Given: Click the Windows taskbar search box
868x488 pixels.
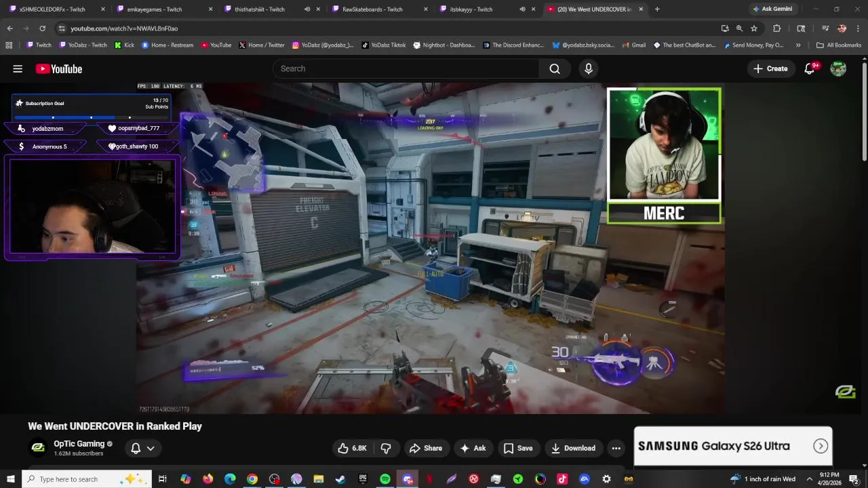Looking at the screenshot, I should click(87, 479).
